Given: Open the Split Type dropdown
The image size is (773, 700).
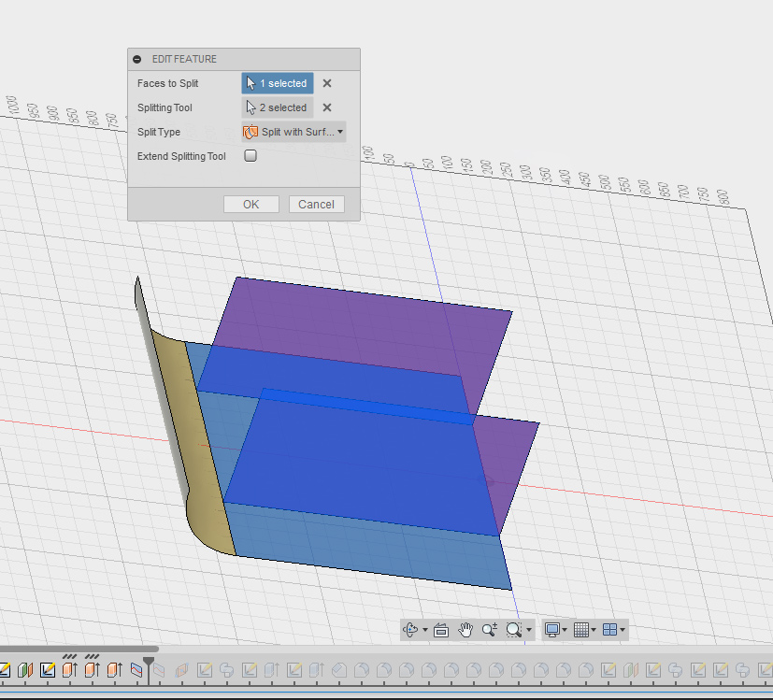Looking at the screenshot, I should 293,132.
